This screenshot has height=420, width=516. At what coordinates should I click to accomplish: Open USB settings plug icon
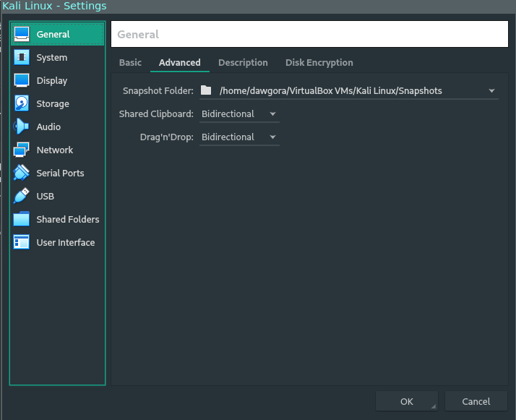22,196
